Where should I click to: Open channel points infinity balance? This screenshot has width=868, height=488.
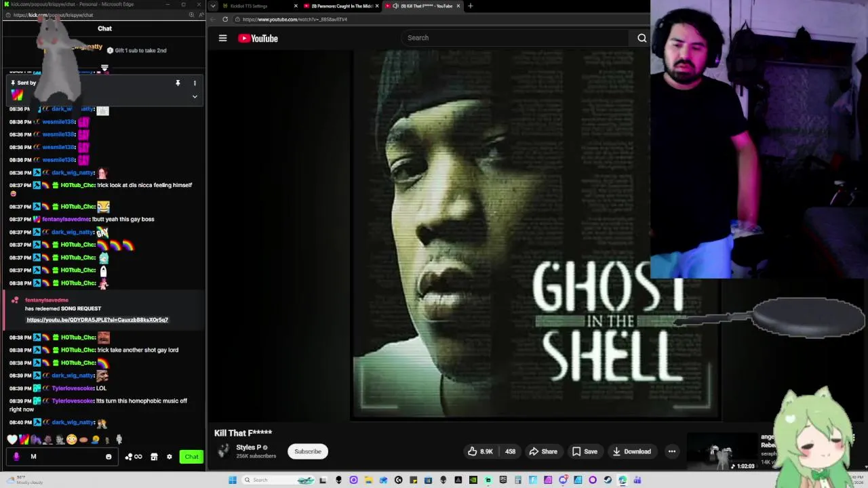pyautogui.click(x=134, y=457)
